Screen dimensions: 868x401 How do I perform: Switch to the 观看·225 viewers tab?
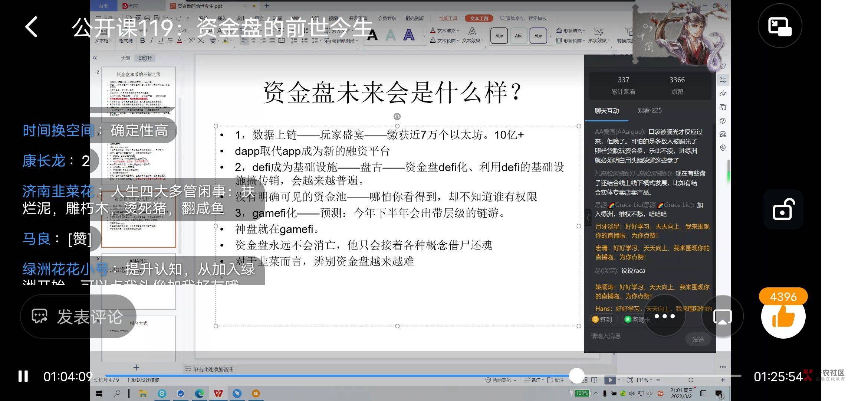point(650,110)
